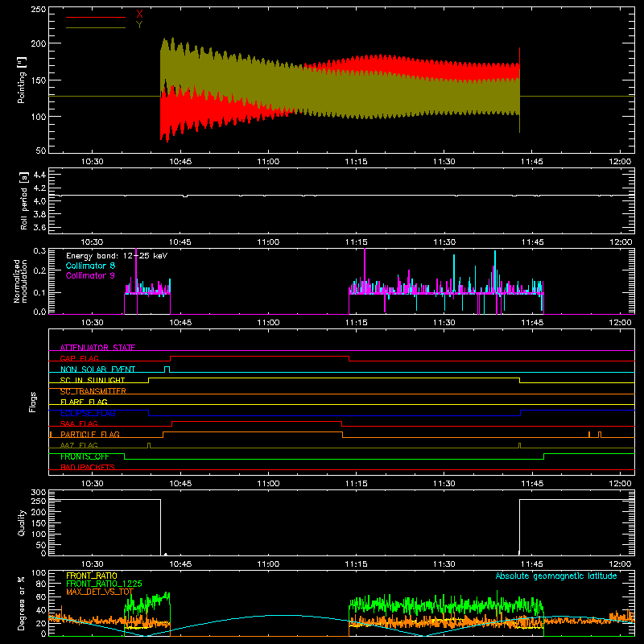Click 11:45 time label under Quality plot
The image size is (644, 644).
point(532,564)
